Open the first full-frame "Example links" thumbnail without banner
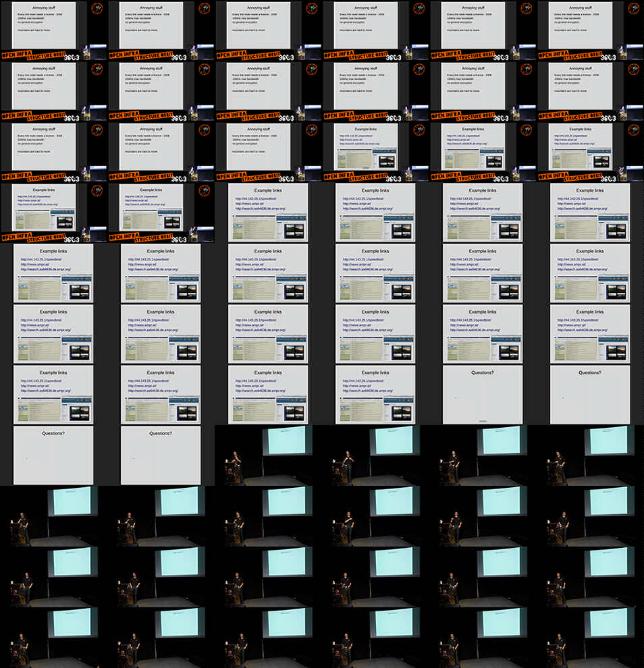 268,213
